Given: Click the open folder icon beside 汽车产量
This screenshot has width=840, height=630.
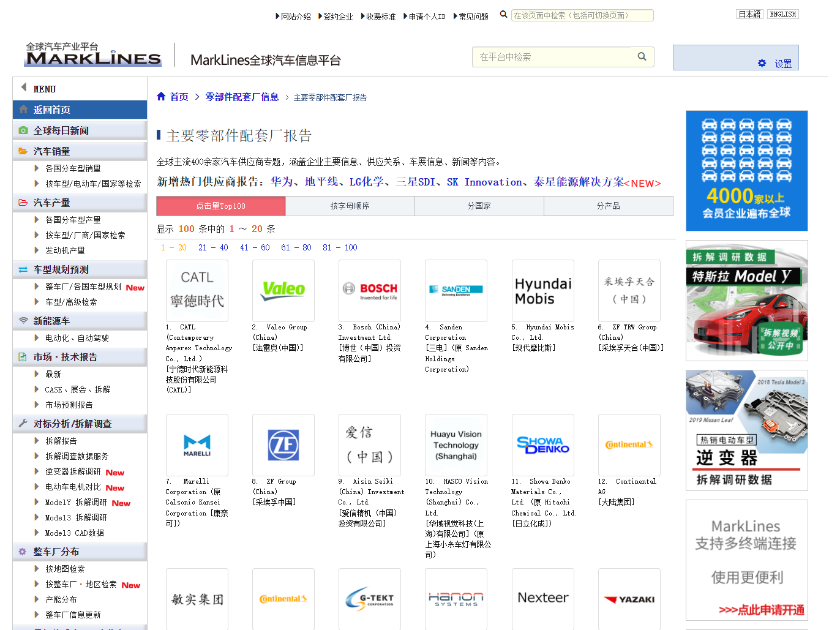Looking at the screenshot, I should coord(23,203).
